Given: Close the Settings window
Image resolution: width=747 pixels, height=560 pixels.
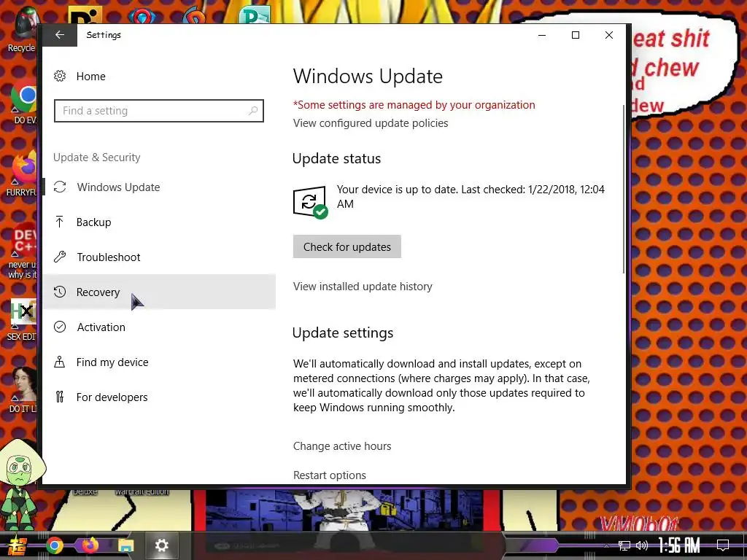Looking at the screenshot, I should (609, 35).
